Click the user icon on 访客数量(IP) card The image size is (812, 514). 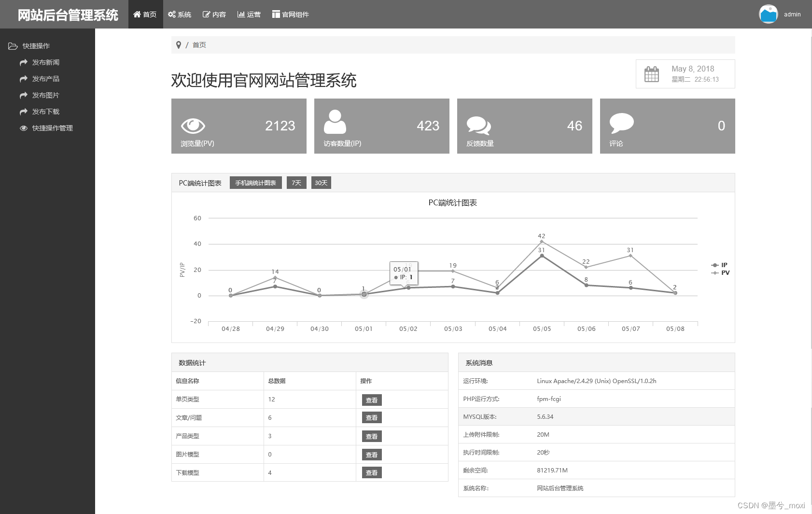[x=335, y=122]
